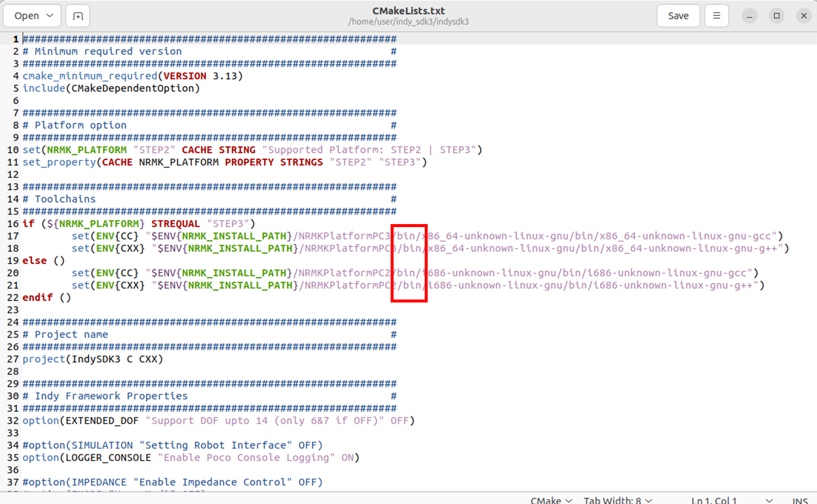This screenshot has height=504, width=817.
Task: Click the VERSION keyword on line 4
Action: click(185, 76)
